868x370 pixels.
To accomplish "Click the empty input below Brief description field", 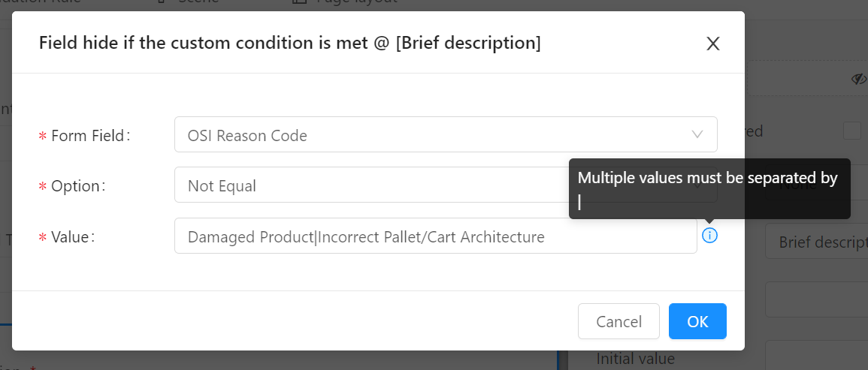I will point(816,299).
